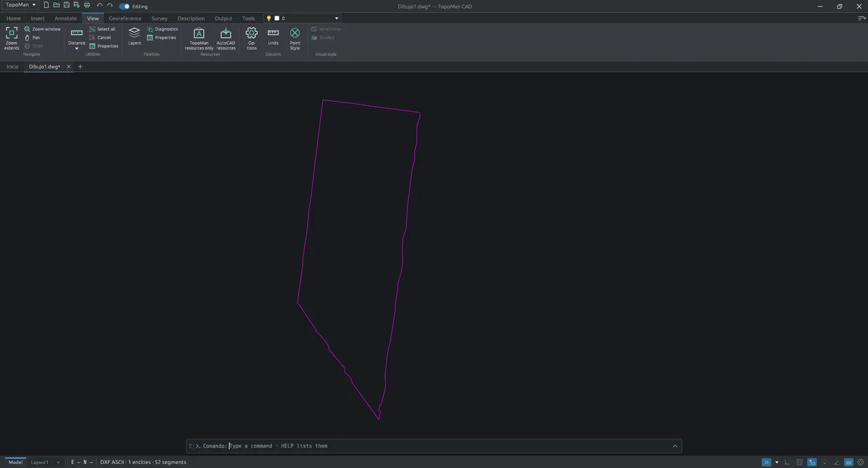Switch to the Survey ribbon tab
This screenshot has width=868, height=468.
coord(159,18)
